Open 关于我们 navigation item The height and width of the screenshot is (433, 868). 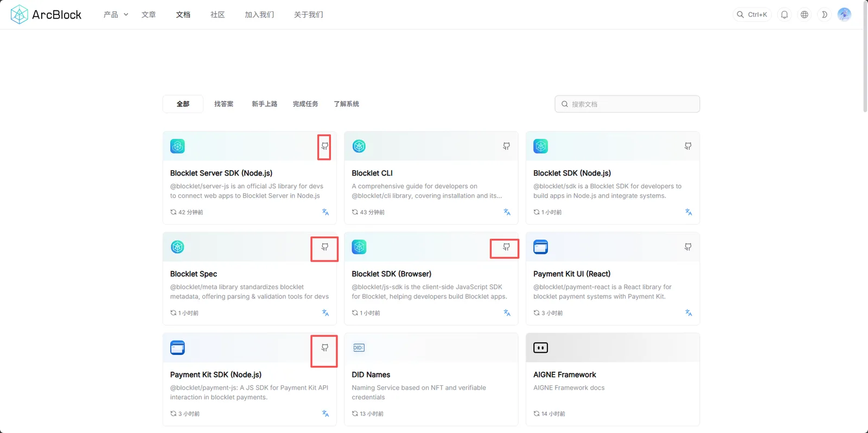[x=309, y=15]
